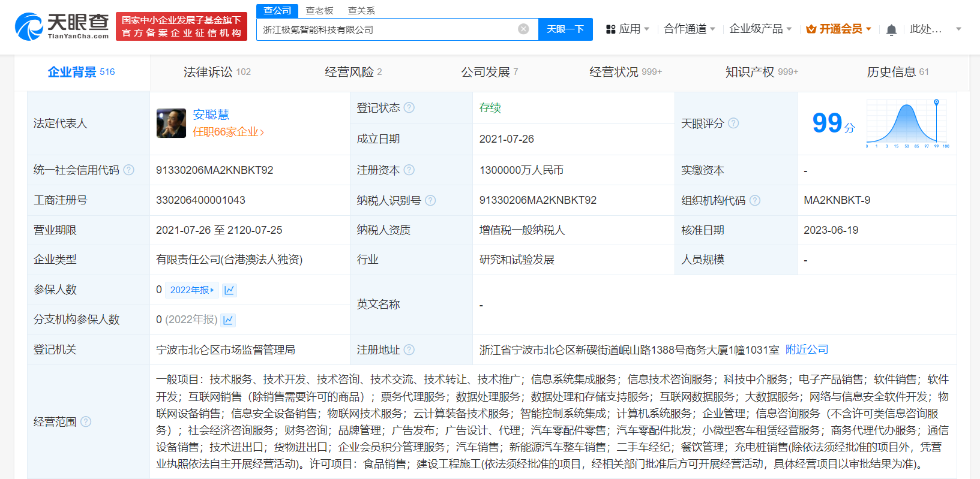This screenshot has width=980, height=479.
Task: Show help for 经营范围
Action: [86, 421]
